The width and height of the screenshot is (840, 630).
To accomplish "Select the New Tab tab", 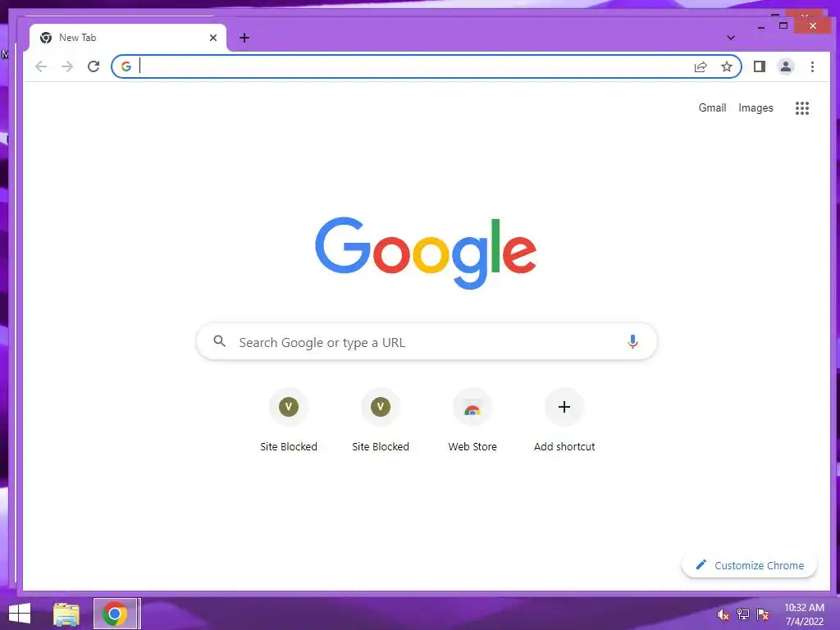I will coord(127,38).
